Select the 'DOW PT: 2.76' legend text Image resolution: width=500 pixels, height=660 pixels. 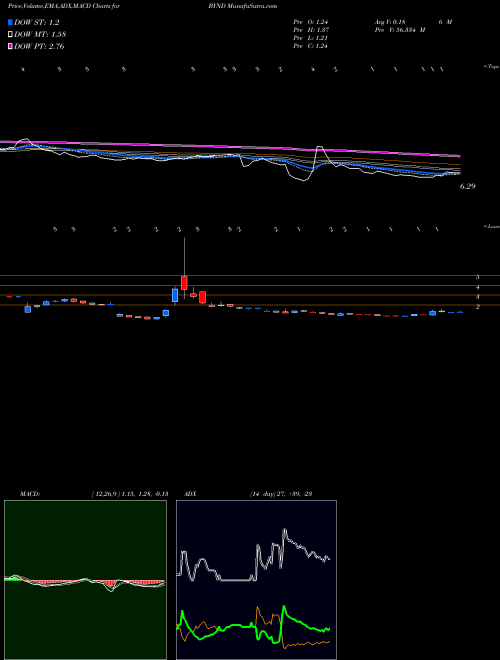pos(39,46)
